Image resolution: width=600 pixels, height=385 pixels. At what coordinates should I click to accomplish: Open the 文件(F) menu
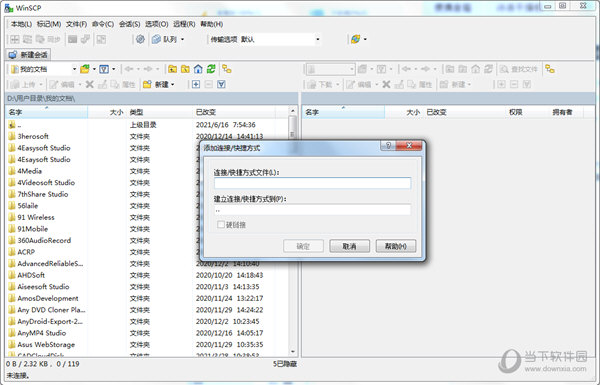coord(77,24)
